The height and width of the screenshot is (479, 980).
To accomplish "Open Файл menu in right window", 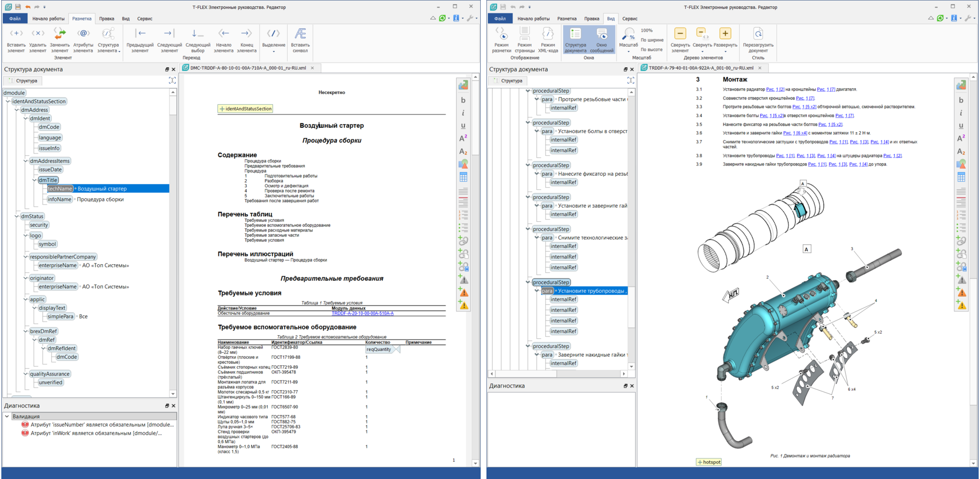I will tap(500, 19).
